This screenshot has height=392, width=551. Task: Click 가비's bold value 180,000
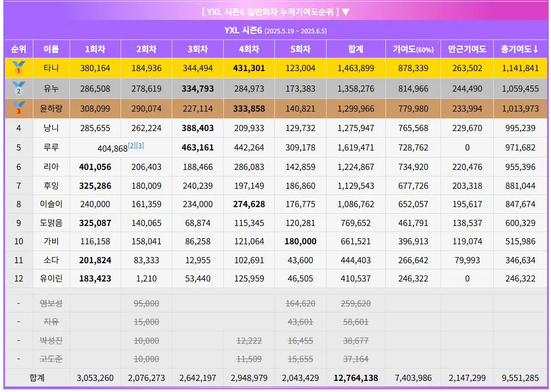(x=300, y=242)
